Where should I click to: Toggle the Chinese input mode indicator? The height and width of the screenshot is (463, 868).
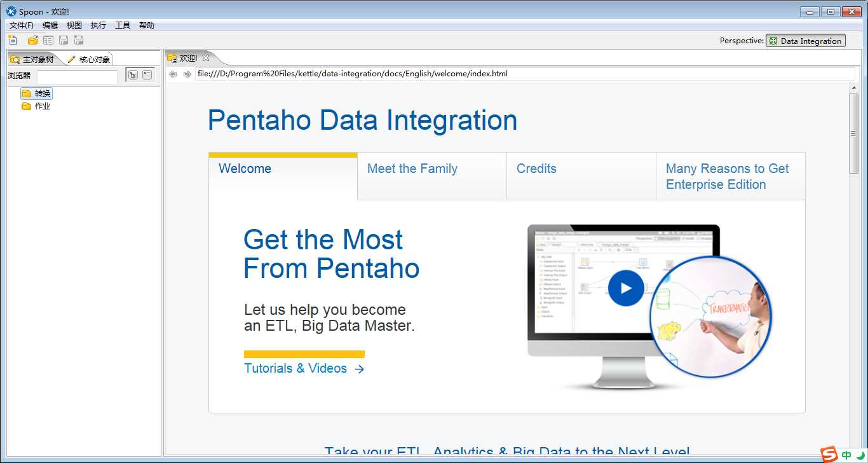click(846, 455)
